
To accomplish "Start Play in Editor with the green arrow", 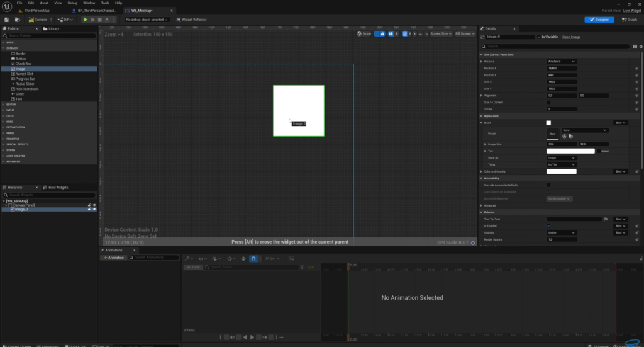I will tap(85, 20).
